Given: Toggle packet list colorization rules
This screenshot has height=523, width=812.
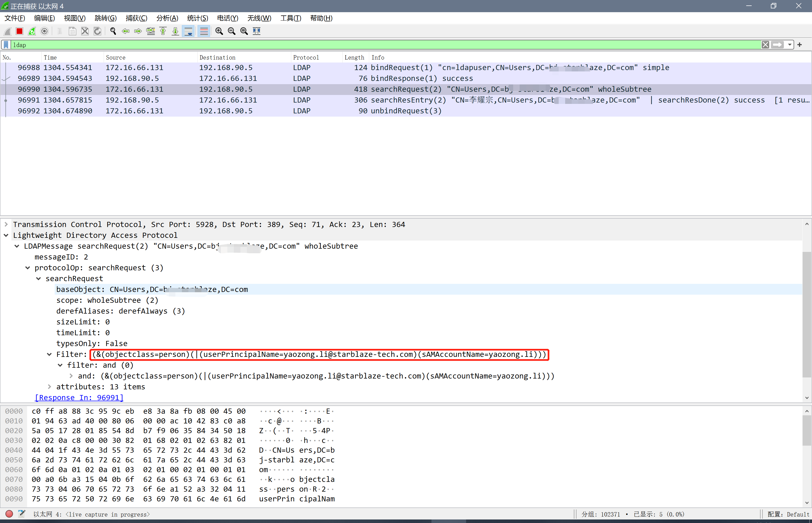Looking at the screenshot, I should [x=204, y=31].
